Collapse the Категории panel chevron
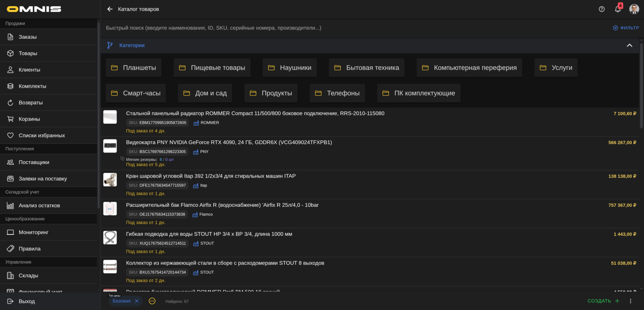This screenshot has width=644, height=310. pos(630,45)
